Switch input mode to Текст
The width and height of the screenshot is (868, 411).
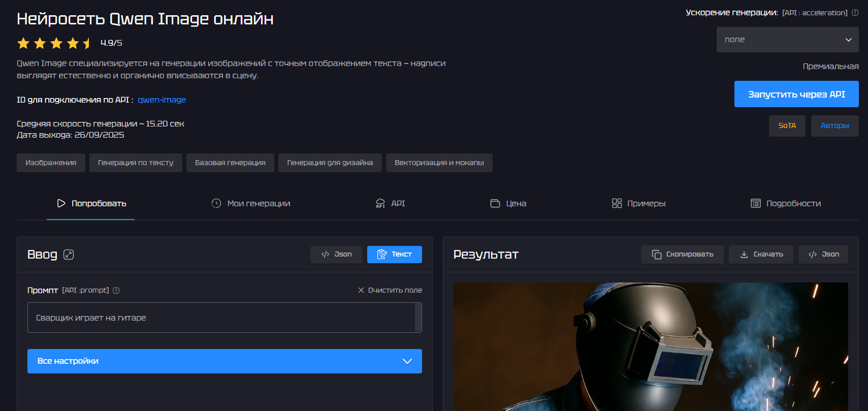(394, 255)
